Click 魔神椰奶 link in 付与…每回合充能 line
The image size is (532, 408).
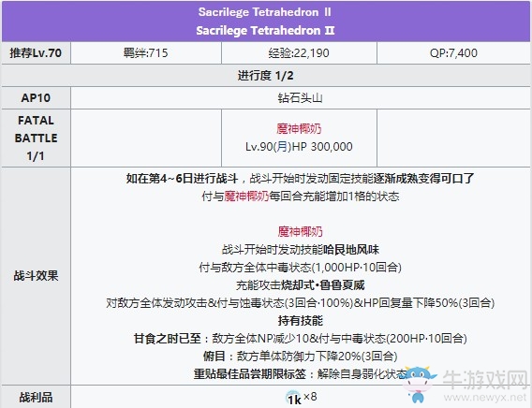click(246, 197)
